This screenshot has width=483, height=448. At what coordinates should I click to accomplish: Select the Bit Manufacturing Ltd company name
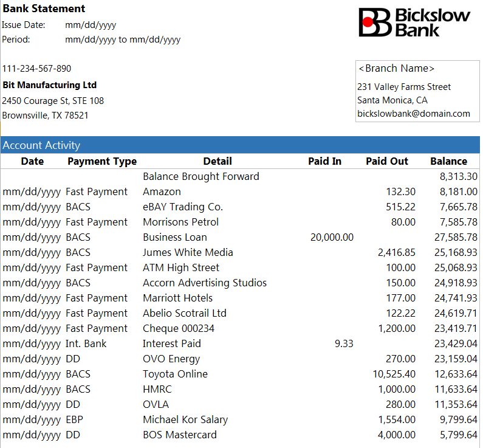point(49,85)
